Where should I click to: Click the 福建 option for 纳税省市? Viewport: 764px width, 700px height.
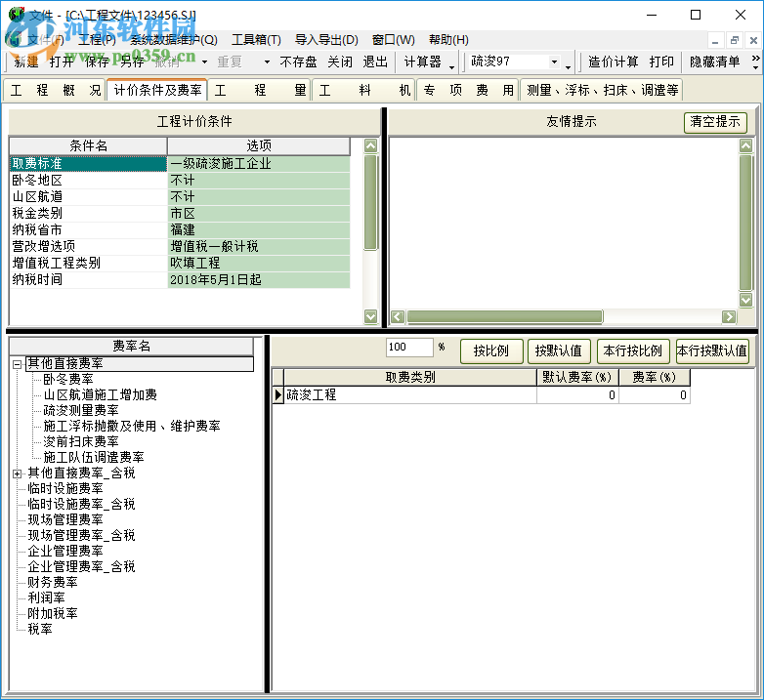[x=259, y=229]
